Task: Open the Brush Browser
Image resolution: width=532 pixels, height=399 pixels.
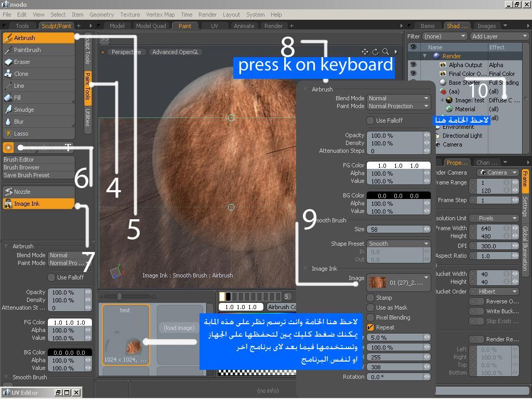Action: 38,167
